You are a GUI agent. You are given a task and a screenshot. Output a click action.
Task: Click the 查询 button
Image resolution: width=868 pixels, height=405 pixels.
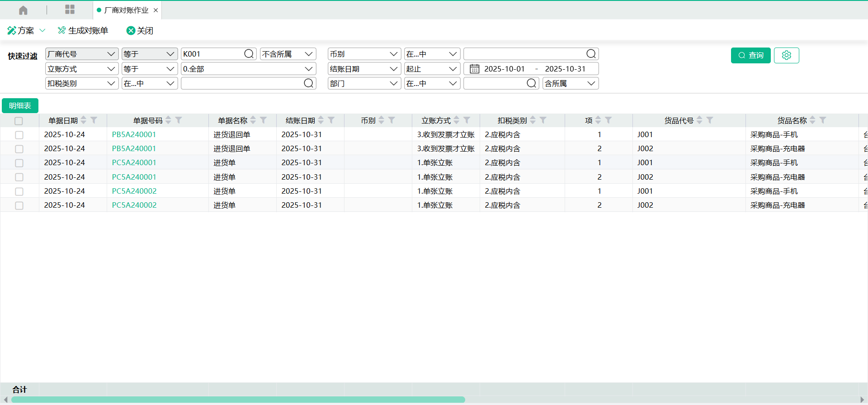[x=750, y=55]
